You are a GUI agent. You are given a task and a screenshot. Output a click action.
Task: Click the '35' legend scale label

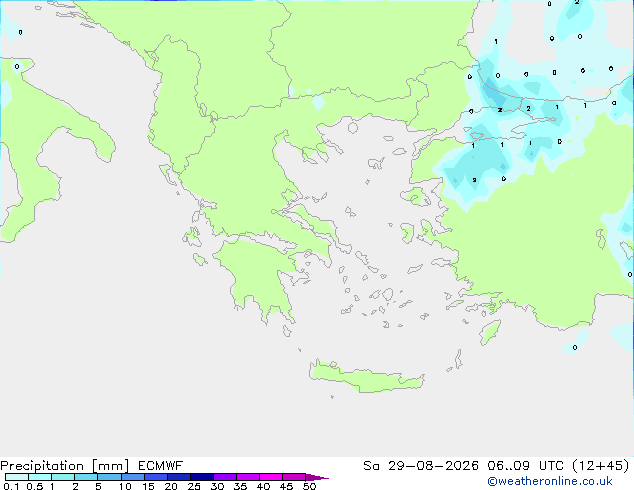click(240, 486)
